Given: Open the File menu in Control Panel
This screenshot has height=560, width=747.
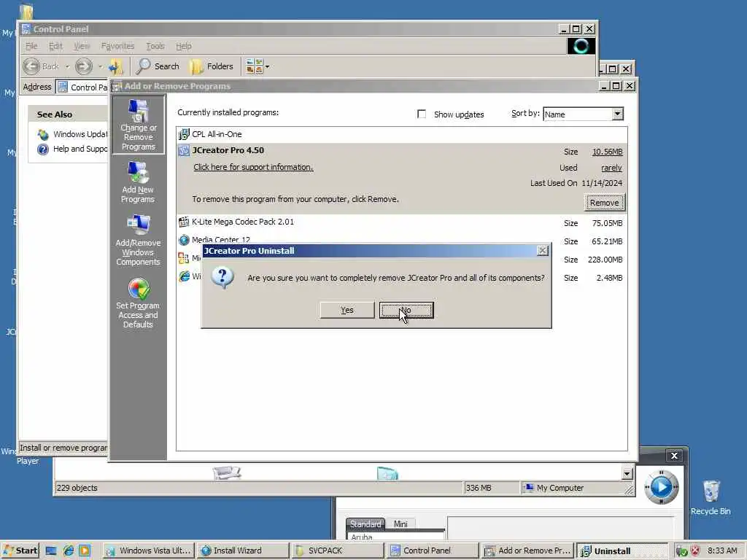Looking at the screenshot, I should 31,46.
